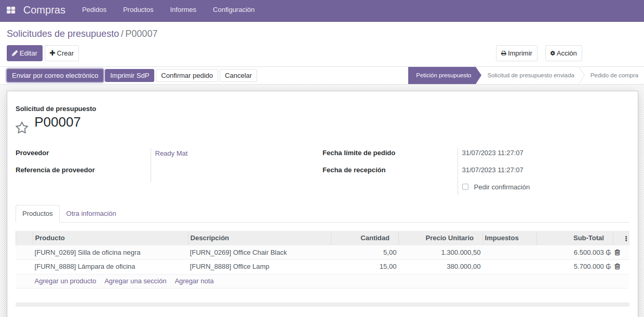Click the gear icon on the Acción button
The height and width of the screenshot is (317, 644).
click(x=552, y=53)
